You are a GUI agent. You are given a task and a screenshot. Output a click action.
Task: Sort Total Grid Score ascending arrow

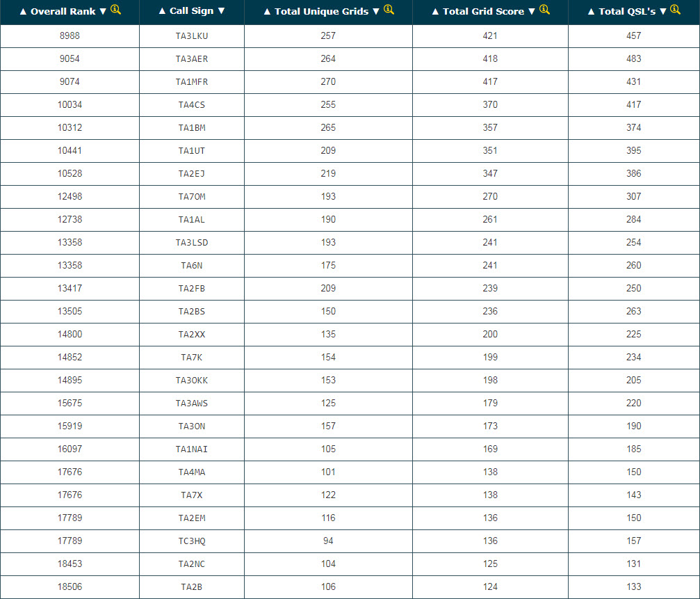[435, 12]
